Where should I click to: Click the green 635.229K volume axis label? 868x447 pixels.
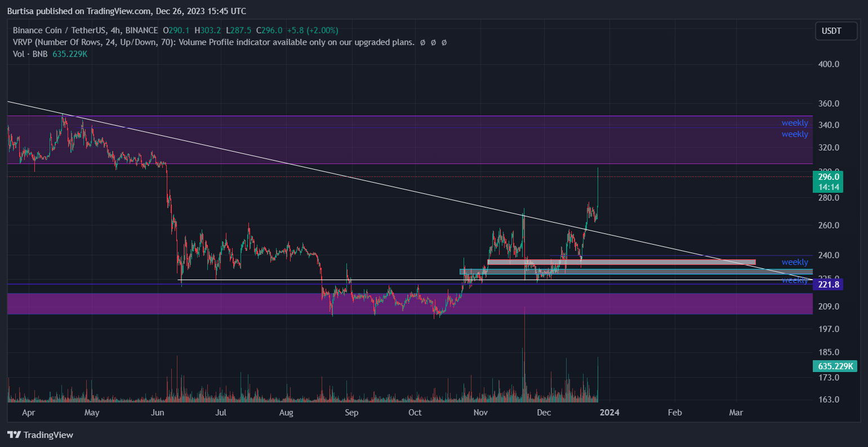tap(835, 366)
